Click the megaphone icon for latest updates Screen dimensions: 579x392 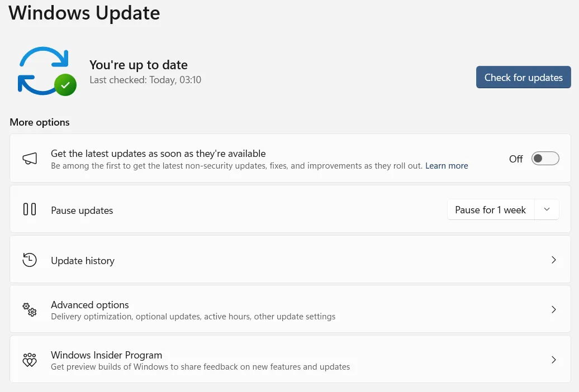30,158
